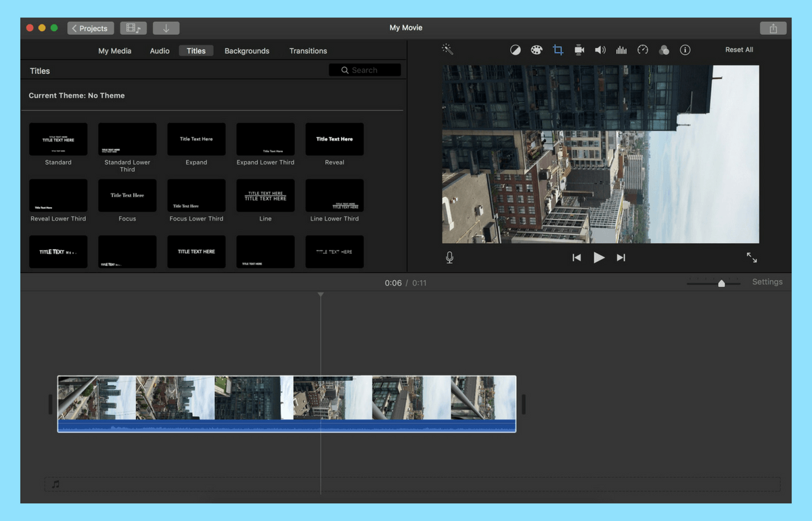The width and height of the screenshot is (812, 521).
Task: Select the Line title thumbnail
Action: [265, 196]
